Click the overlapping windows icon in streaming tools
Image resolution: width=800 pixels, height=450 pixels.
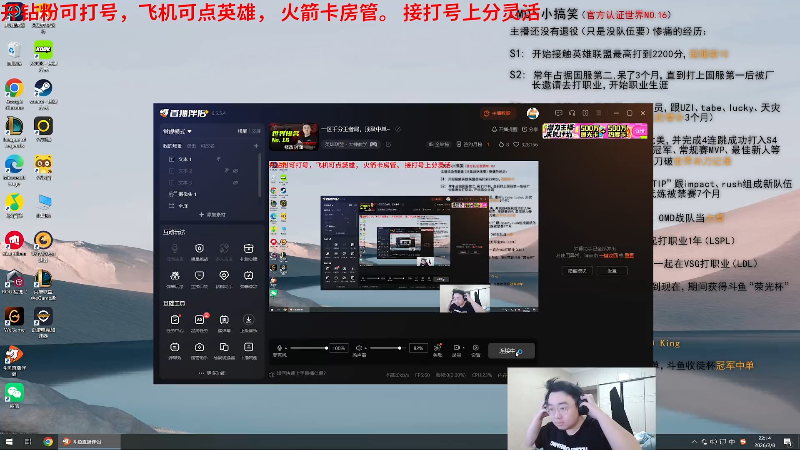coord(224,347)
